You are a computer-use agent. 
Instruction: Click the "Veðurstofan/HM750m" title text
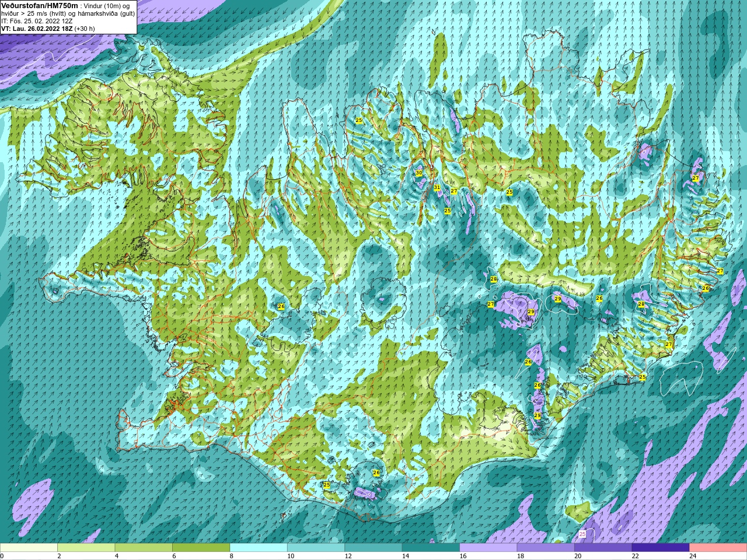tap(40, 5)
